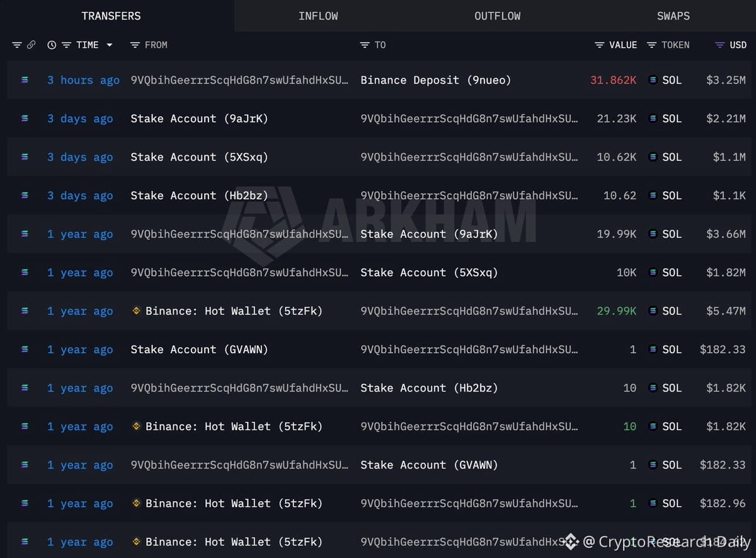This screenshot has width=756, height=558.
Task: Click recipient address on the 21.23K row
Action: tap(469, 119)
